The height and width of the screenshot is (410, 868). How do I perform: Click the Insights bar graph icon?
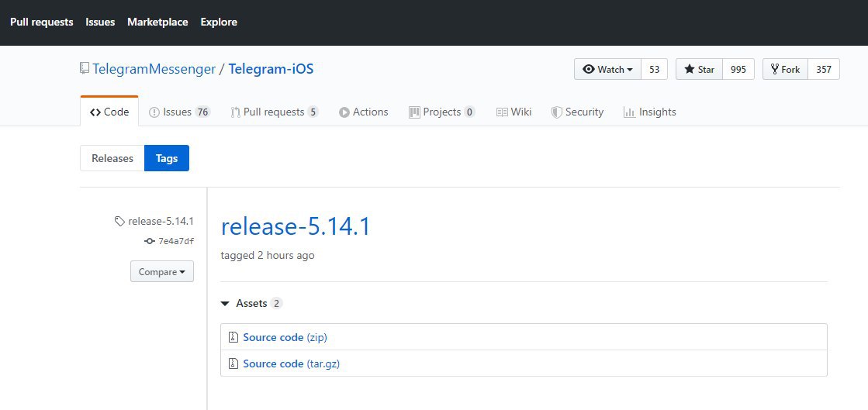(x=629, y=112)
